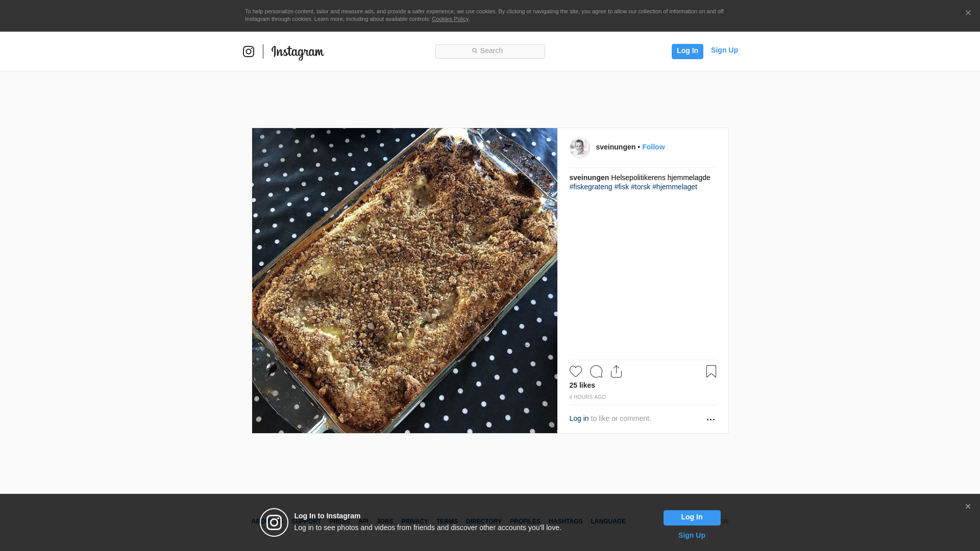Open comments with speech bubble icon
Screen dimensions: 980x551
[596, 371]
